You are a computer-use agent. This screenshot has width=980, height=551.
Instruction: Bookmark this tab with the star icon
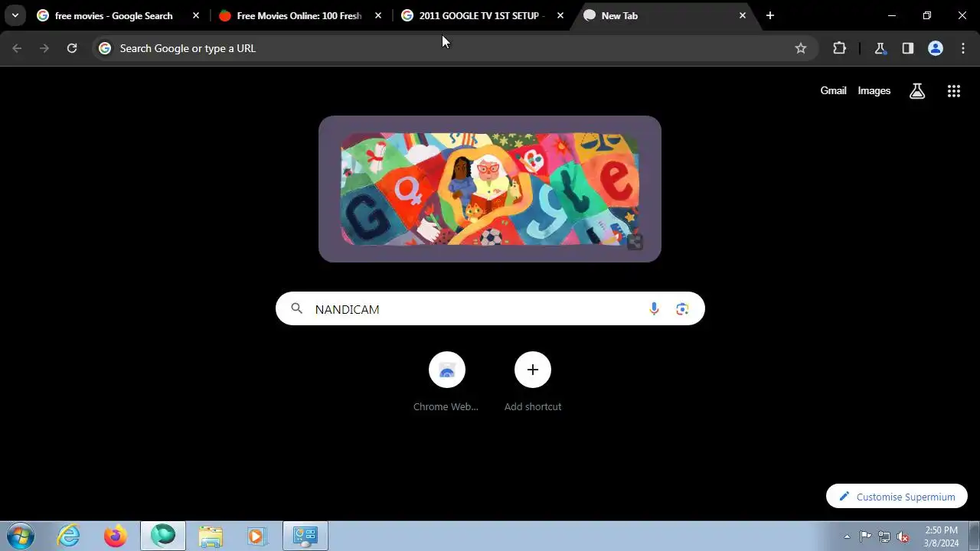point(801,48)
